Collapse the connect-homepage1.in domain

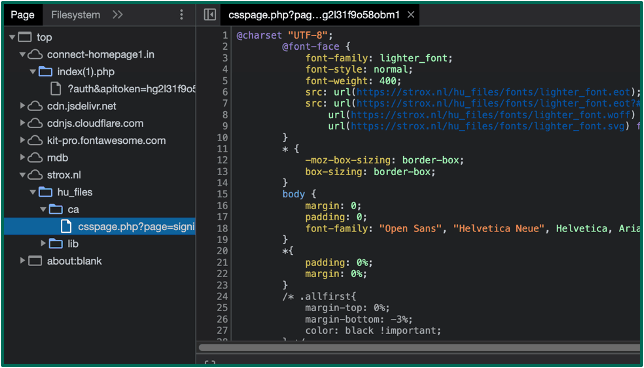pos(23,55)
